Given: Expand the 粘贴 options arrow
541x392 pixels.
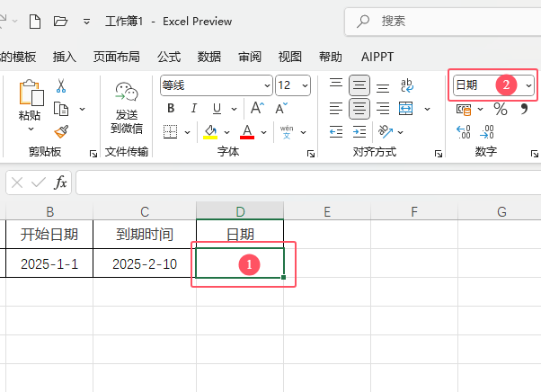Looking at the screenshot, I should click(31, 129).
